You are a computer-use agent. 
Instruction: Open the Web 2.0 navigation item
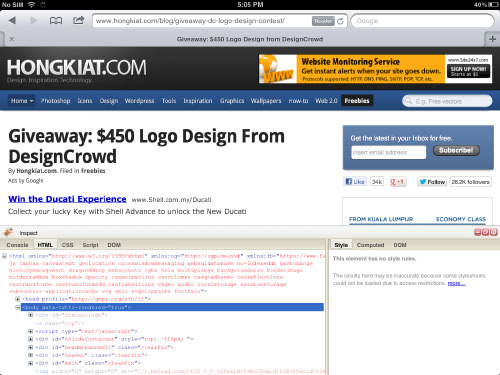(x=326, y=101)
